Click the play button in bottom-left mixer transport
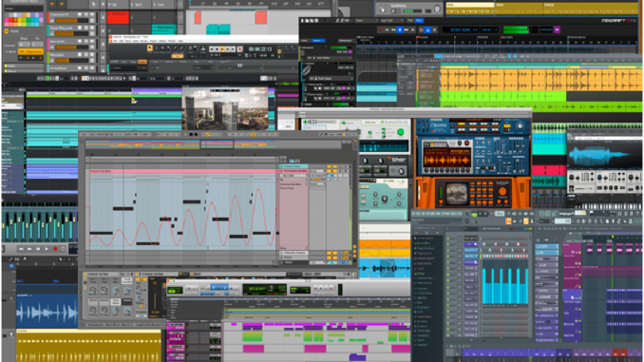This screenshot has width=644, height=362. click(47, 249)
